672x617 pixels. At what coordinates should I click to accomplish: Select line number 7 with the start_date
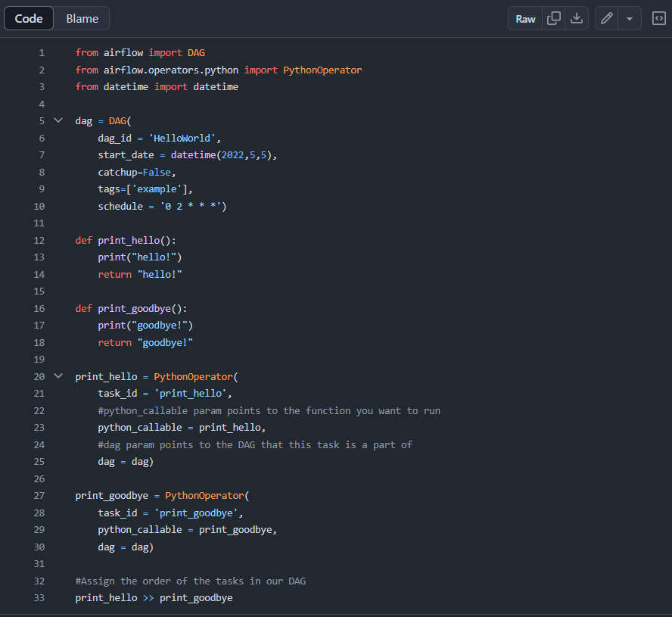click(x=42, y=154)
